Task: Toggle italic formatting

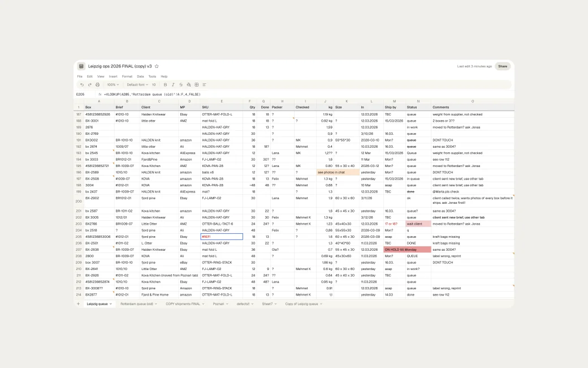Action: (x=173, y=85)
